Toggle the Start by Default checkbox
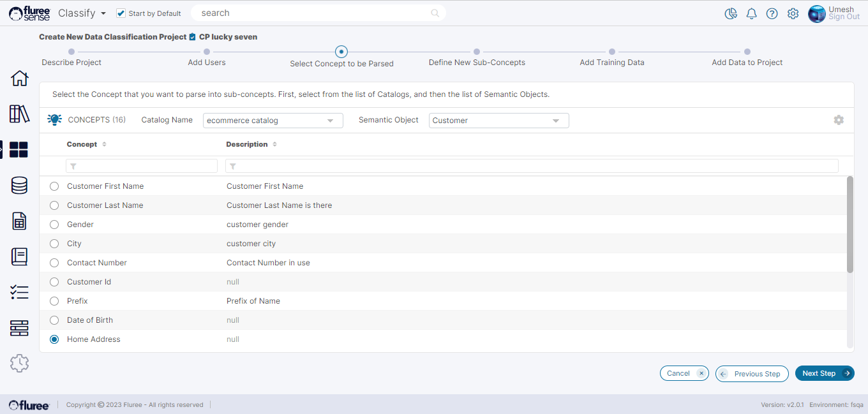Screen dimensions: 868x414 click(x=121, y=13)
